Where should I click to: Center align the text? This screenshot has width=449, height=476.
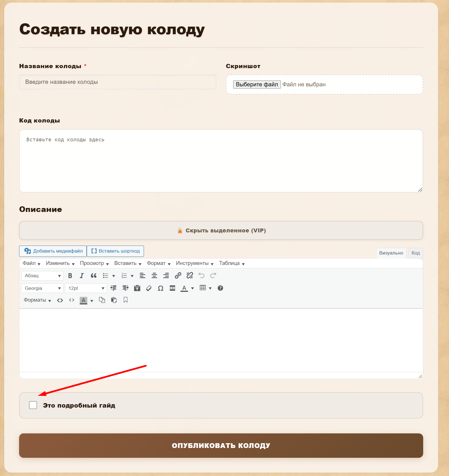pos(154,276)
